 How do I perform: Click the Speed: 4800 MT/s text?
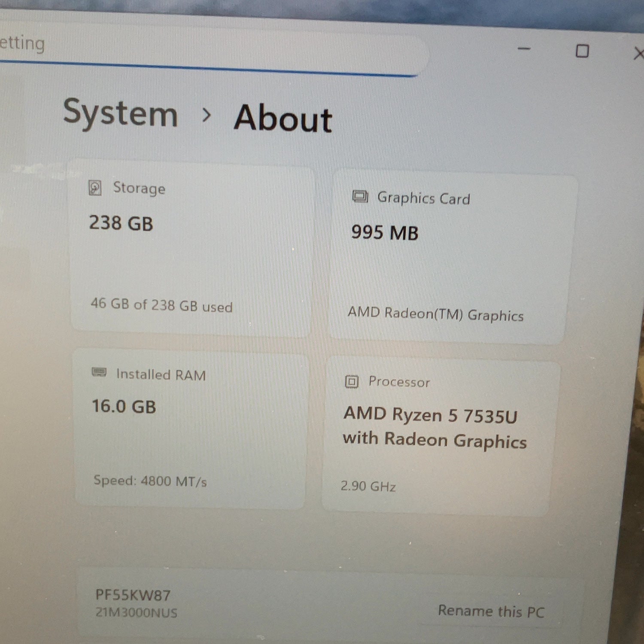coord(150,481)
